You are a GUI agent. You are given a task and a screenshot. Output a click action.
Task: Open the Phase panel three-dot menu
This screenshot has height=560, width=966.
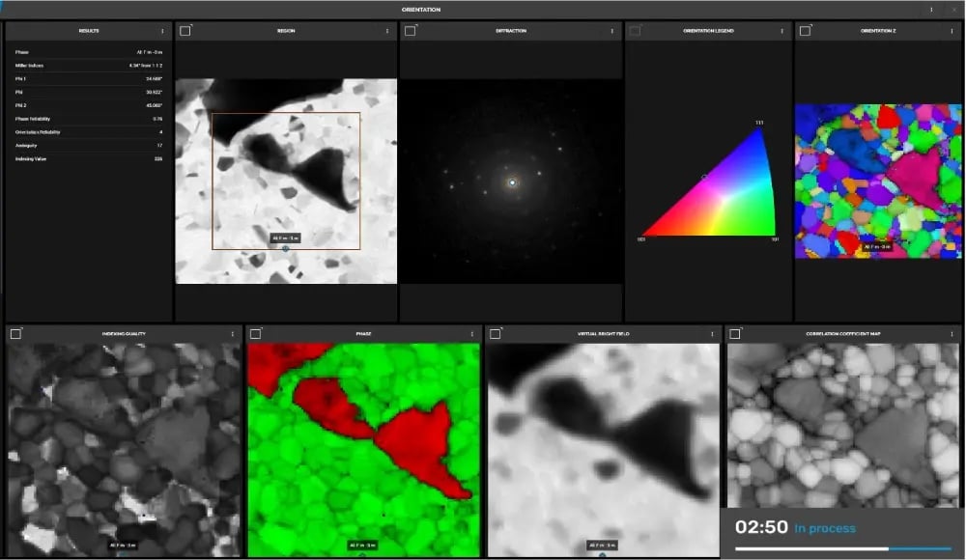472,334
